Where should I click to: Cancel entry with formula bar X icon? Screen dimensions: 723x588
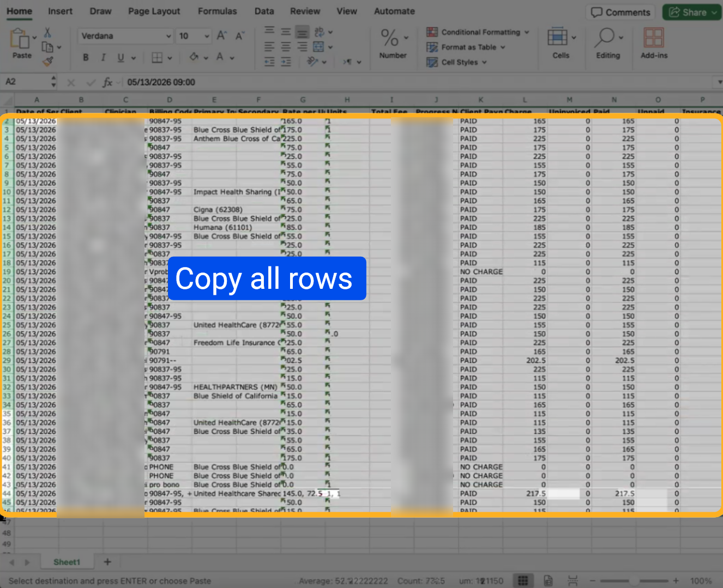[71, 83]
